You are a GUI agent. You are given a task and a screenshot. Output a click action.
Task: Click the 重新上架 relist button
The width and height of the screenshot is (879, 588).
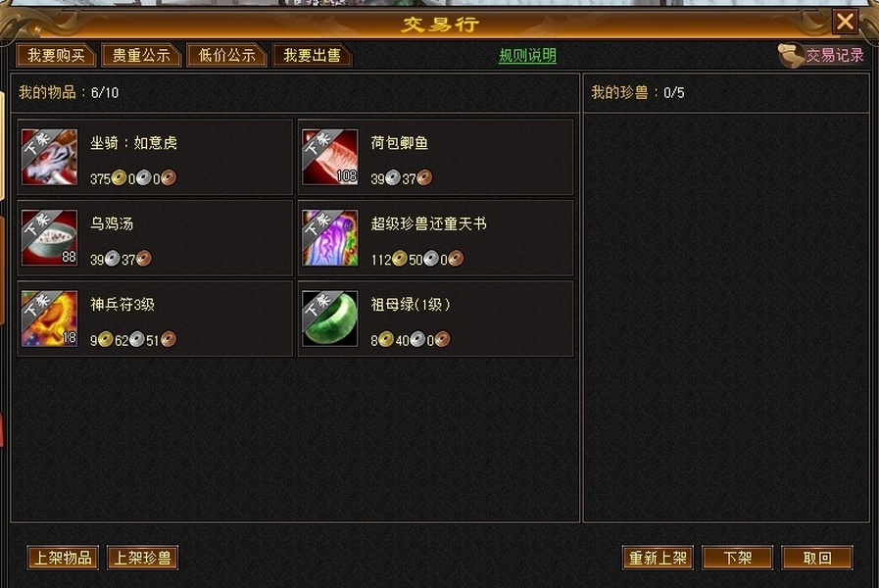click(x=658, y=558)
